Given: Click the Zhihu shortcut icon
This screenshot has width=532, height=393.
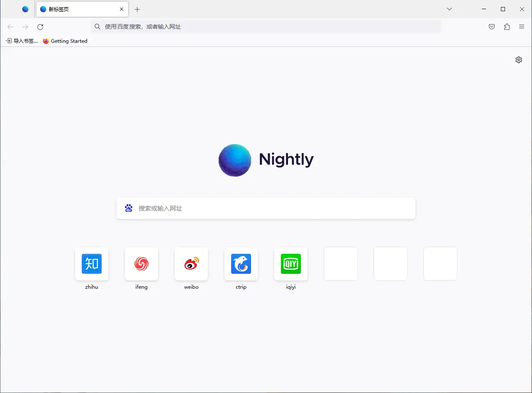Looking at the screenshot, I should (x=91, y=264).
